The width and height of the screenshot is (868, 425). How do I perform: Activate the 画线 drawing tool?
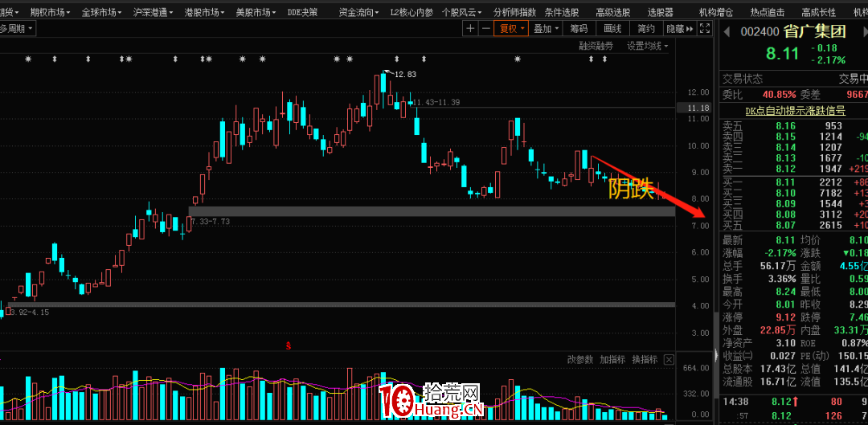612,29
